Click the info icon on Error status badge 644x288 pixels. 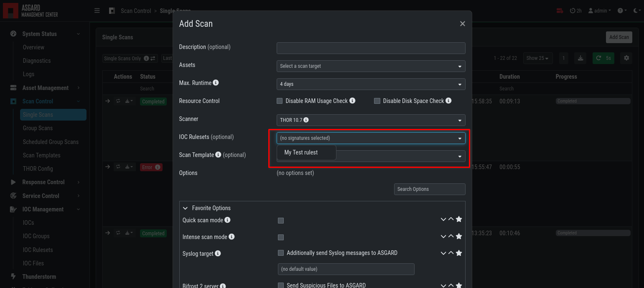158,167
